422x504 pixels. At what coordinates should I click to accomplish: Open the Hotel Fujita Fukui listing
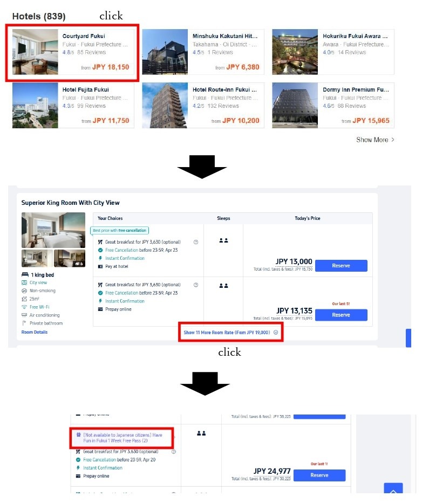[73, 106]
